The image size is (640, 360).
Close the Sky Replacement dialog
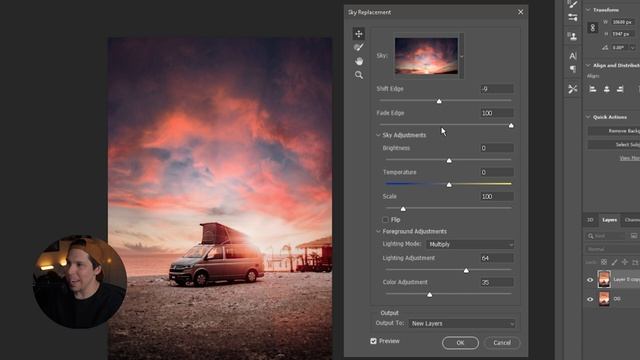pyautogui.click(x=520, y=12)
